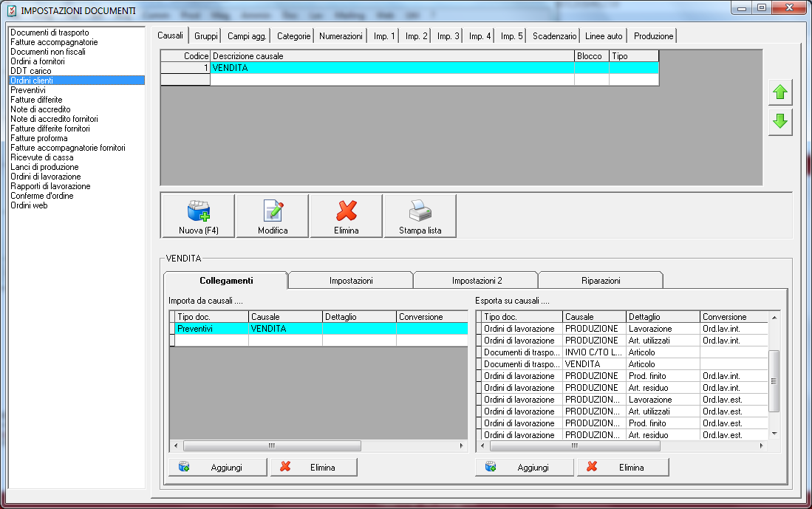Delete the causale with the top Elimina button
Screen dimensions: 812x509
pyautogui.click(x=346, y=216)
